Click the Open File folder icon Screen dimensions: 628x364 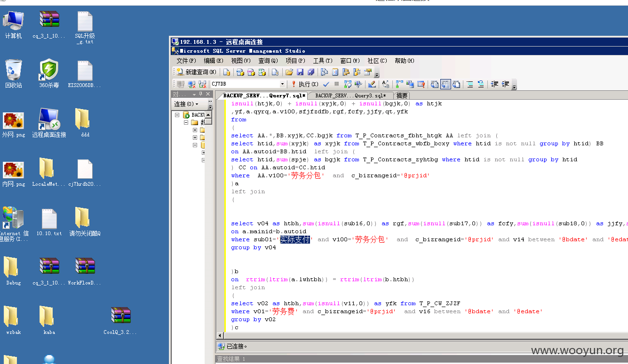click(x=289, y=72)
